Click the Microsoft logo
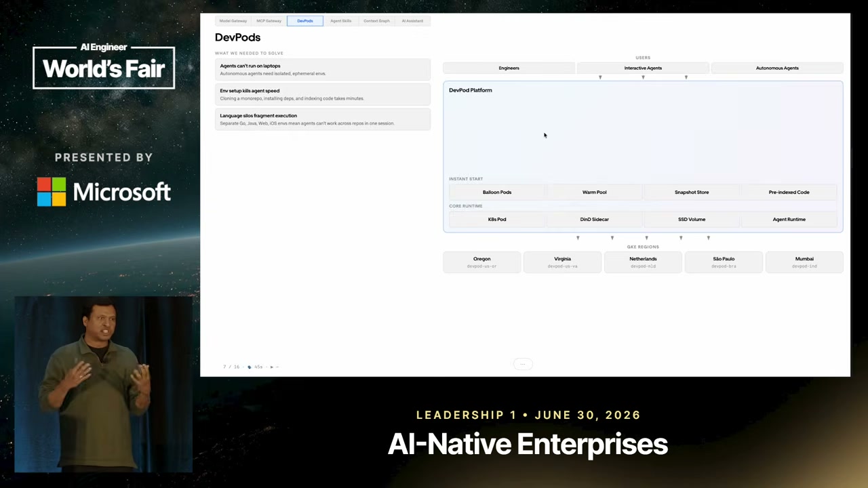The width and height of the screenshot is (868, 488). tap(104, 192)
